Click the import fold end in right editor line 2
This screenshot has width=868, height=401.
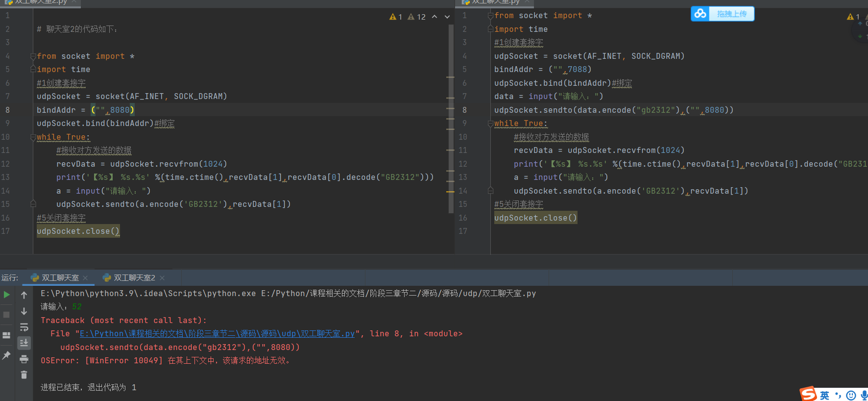(x=490, y=29)
